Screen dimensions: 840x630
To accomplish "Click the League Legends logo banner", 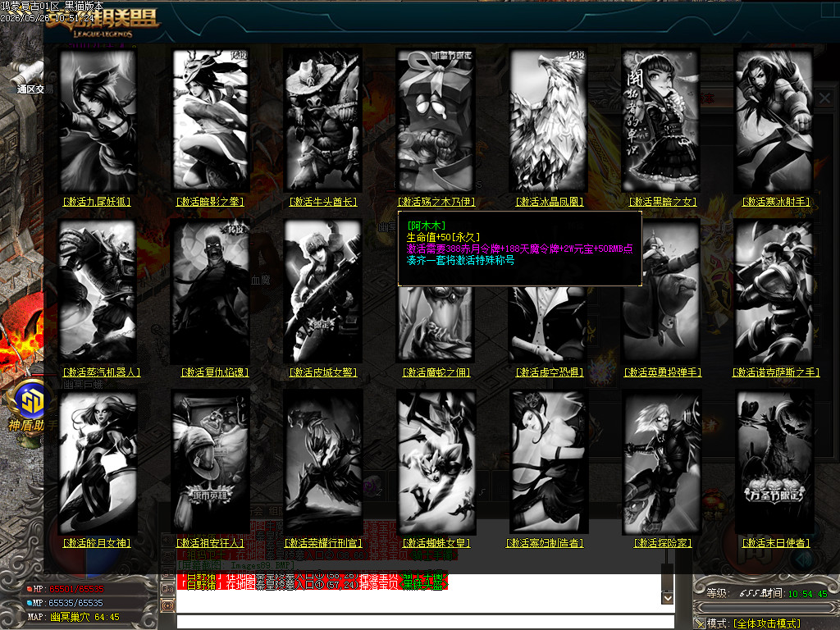I will tap(104, 22).
